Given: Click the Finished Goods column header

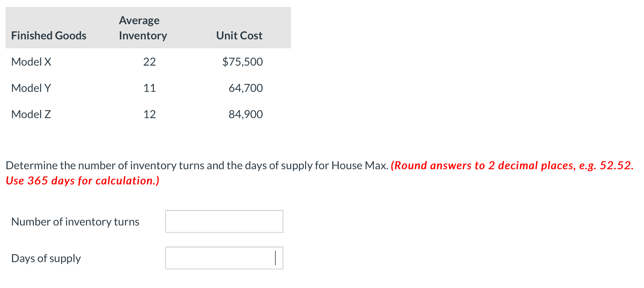Looking at the screenshot, I should 48,35.
